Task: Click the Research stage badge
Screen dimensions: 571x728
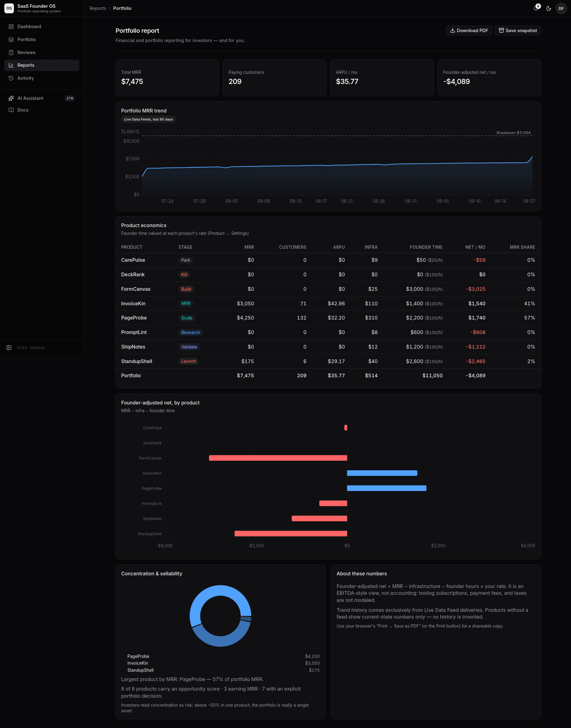Action: pyautogui.click(x=191, y=332)
